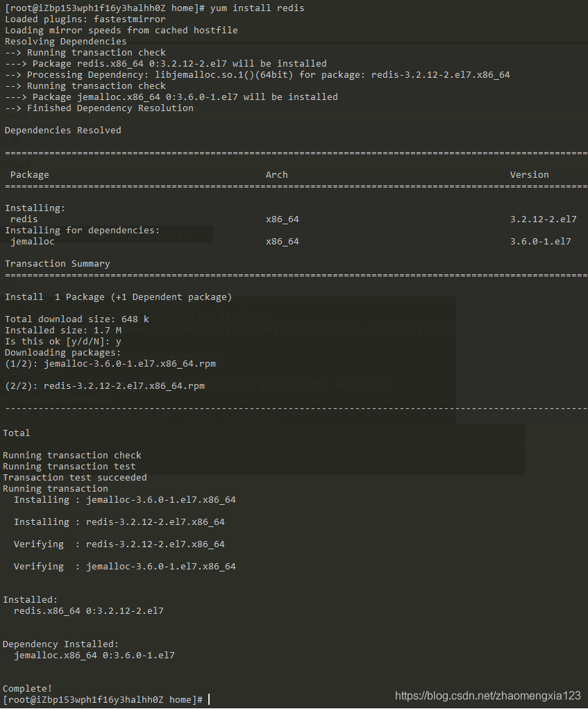Click 'Transaction test succeeded' line
588x709 pixels.
coord(74,478)
